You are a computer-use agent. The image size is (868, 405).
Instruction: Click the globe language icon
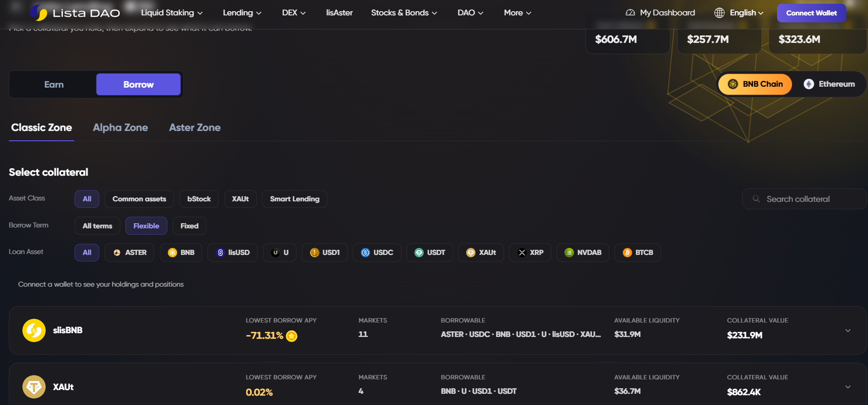pos(719,13)
